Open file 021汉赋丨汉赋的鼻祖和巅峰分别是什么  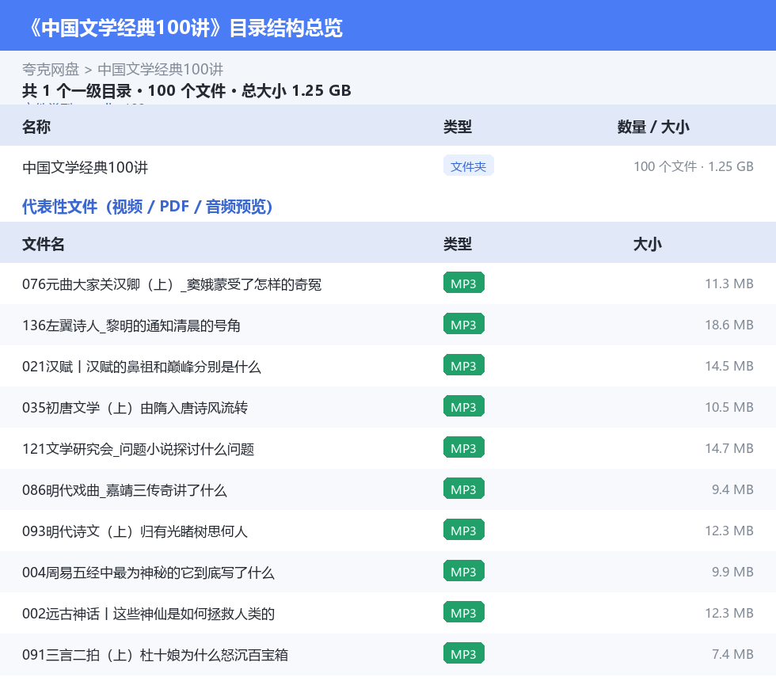[142, 367]
